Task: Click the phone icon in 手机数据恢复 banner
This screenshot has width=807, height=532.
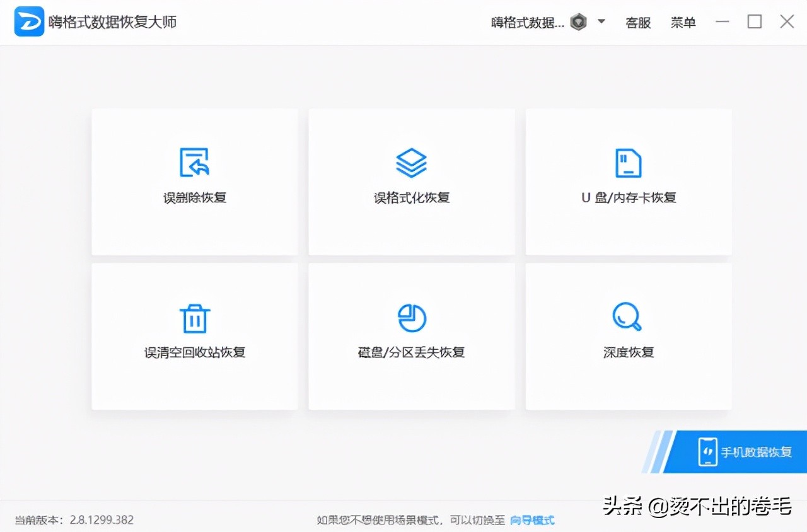Action: [707, 452]
